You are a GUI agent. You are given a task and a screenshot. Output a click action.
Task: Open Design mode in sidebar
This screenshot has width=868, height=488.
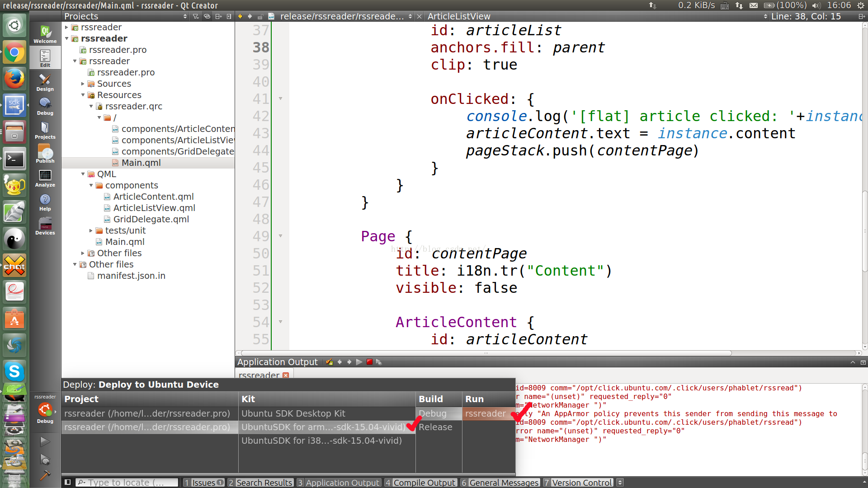click(x=45, y=82)
